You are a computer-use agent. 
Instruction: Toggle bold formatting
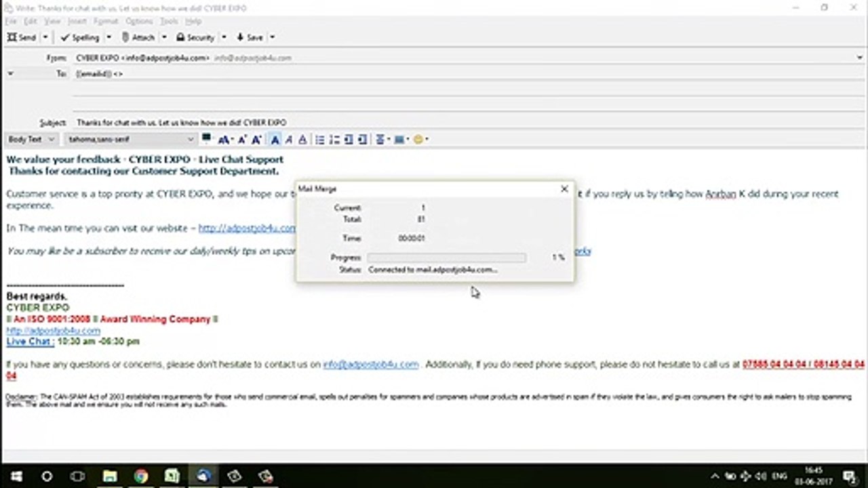click(275, 140)
